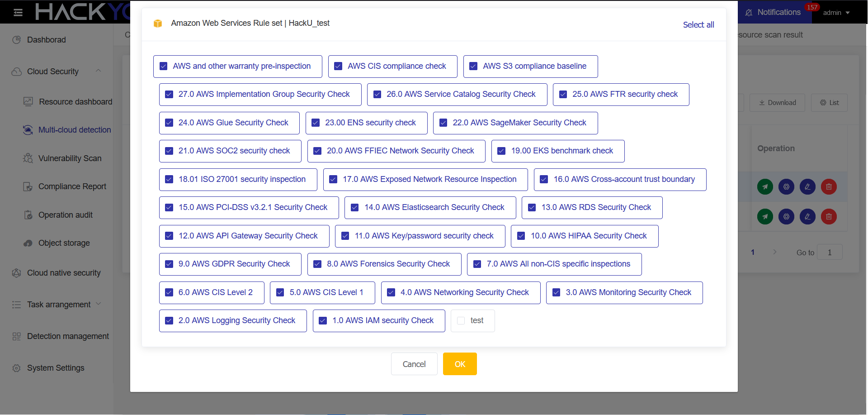
Task: Uncheck 1.0 AWS IAM security Check
Action: (x=323, y=320)
